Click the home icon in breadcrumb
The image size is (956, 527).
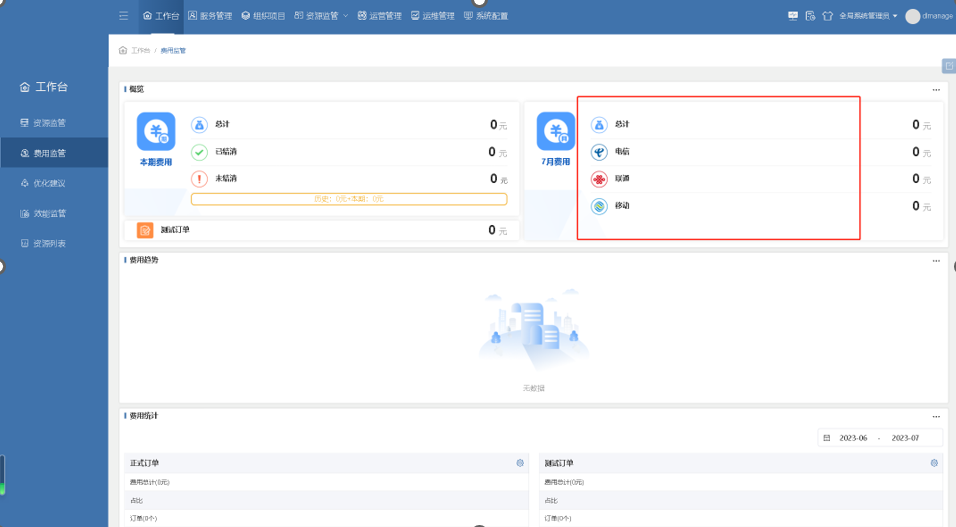[x=123, y=50]
